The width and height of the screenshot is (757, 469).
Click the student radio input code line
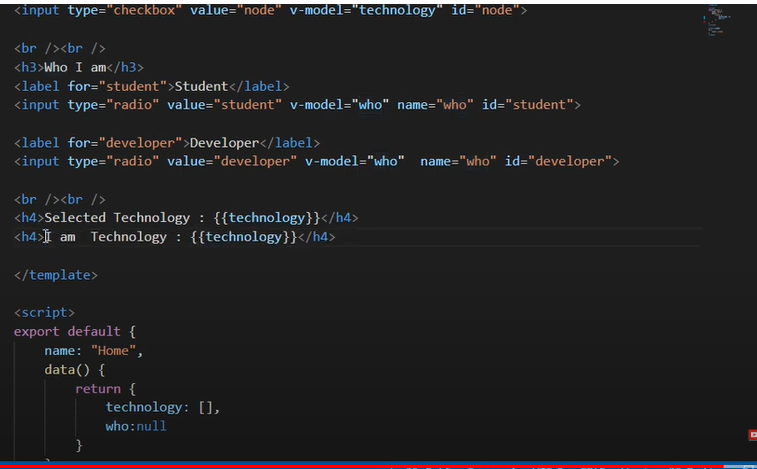pyautogui.click(x=297, y=105)
